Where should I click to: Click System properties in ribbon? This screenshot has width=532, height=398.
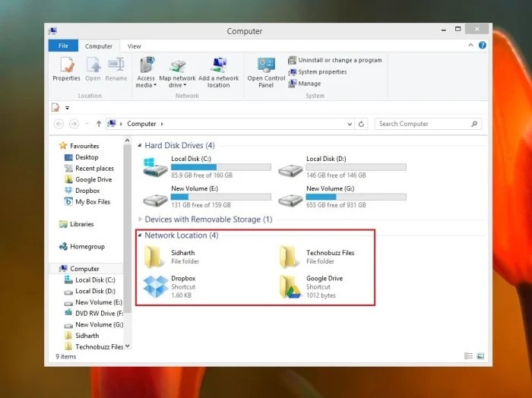click(x=318, y=72)
